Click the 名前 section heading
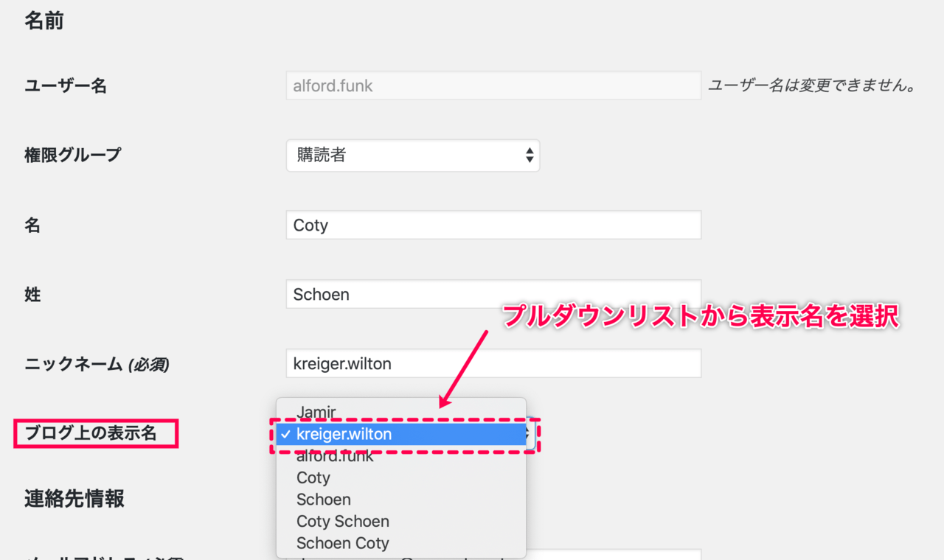Image resolution: width=944 pixels, height=560 pixels. [x=44, y=21]
